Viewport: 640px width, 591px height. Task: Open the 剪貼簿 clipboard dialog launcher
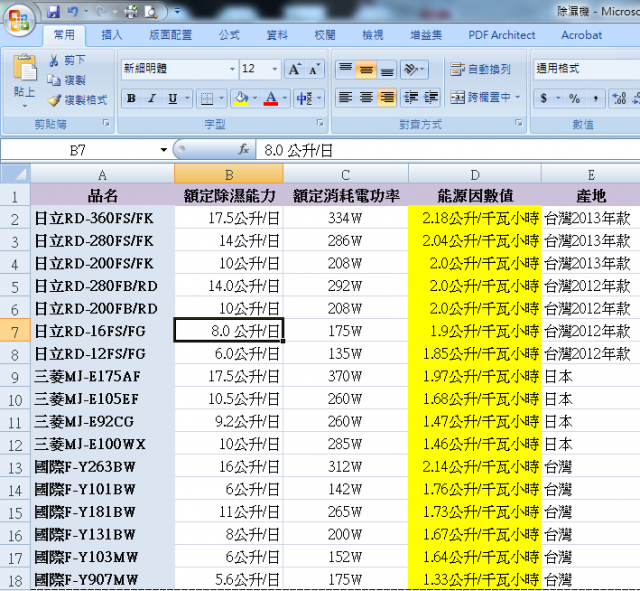click(107, 123)
